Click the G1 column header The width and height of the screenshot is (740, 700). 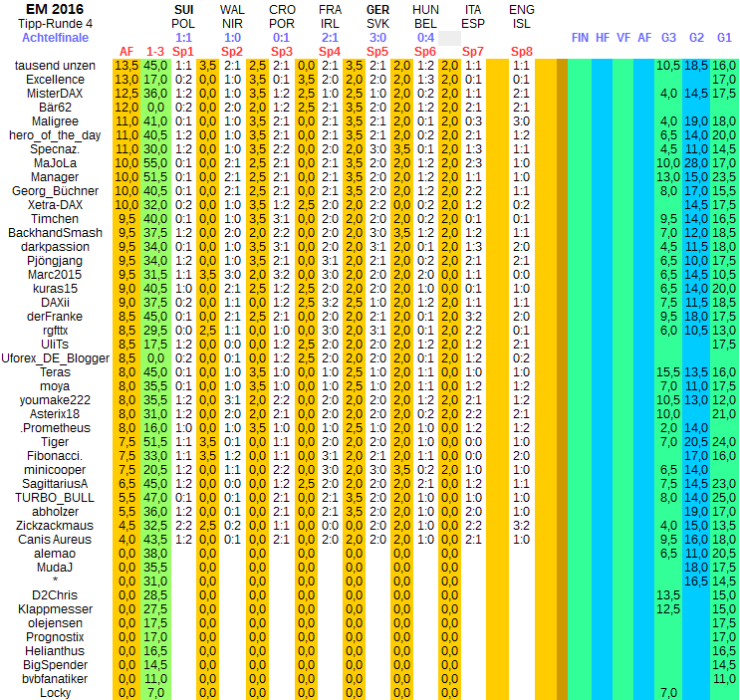click(x=724, y=37)
